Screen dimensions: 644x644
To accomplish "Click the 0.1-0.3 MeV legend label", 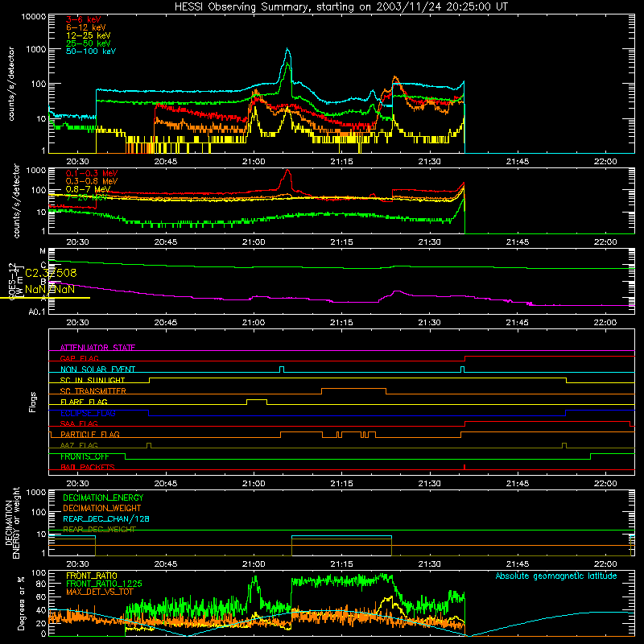I will 92,173.
